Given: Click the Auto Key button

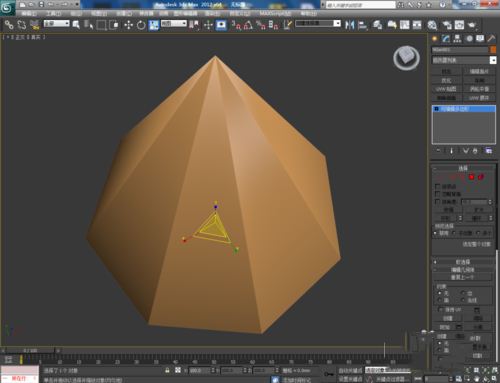Looking at the screenshot, I should tap(350, 370).
